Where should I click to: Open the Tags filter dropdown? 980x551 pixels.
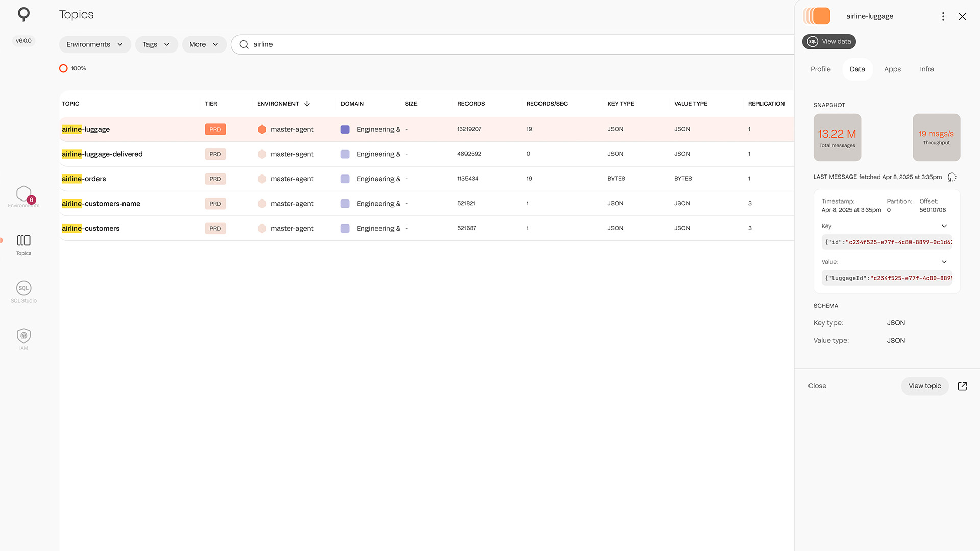156,45
